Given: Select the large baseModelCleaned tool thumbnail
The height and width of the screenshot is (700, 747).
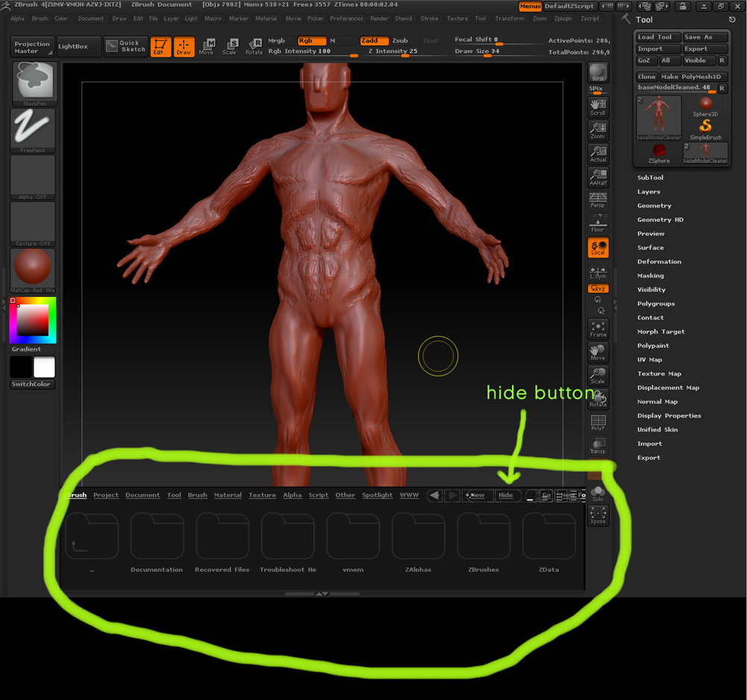Looking at the screenshot, I should (659, 118).
